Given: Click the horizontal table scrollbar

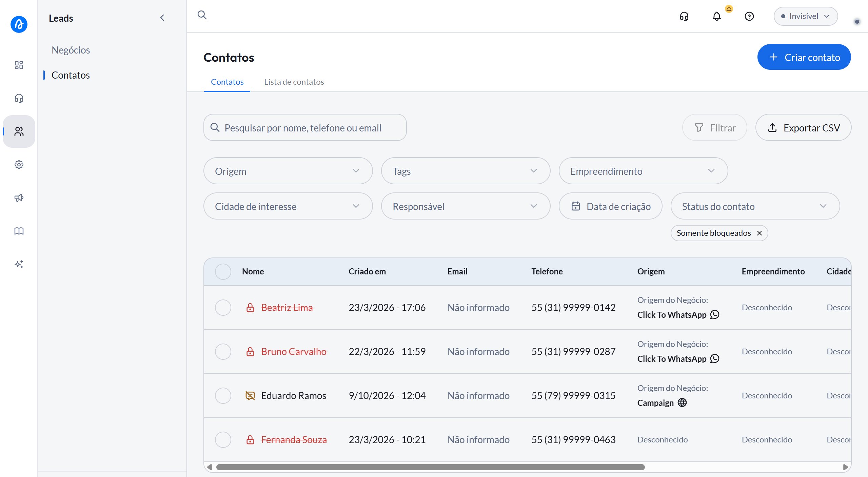Looking at the screenshot, I should 431,467.
